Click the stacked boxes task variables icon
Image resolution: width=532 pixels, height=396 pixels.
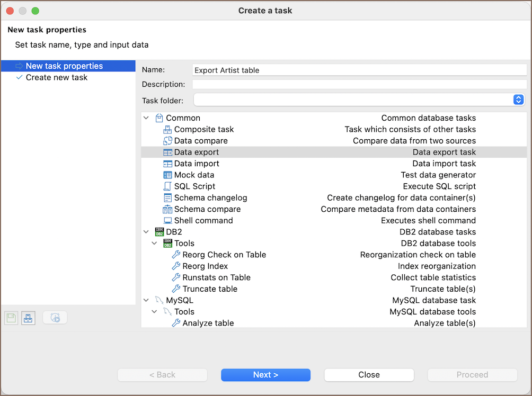click(x=28, y=318)
